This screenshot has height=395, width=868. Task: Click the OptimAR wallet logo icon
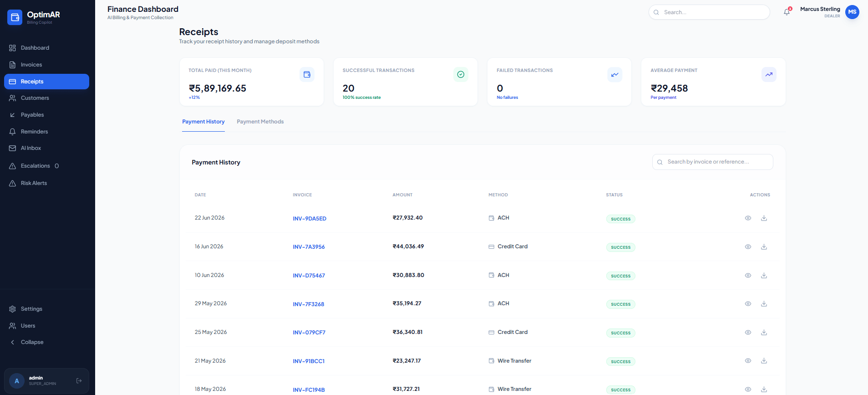[15, 17]
